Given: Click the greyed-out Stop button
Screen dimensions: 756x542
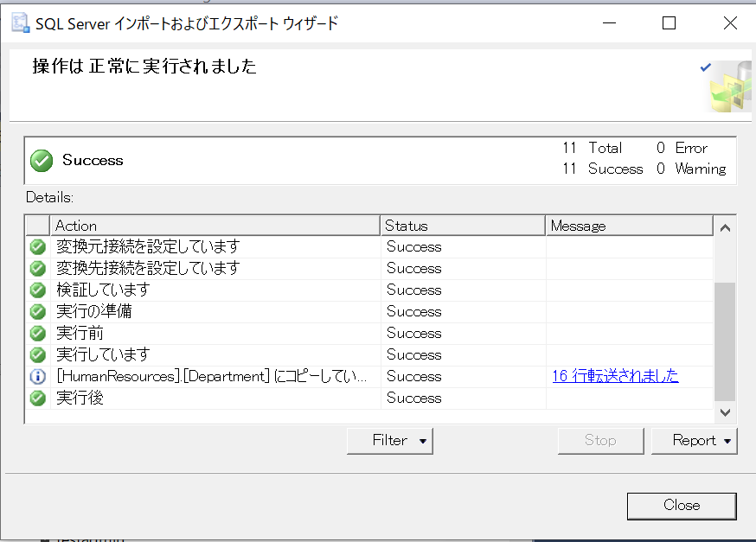Looking at the screenshot, I should [601, 440].
